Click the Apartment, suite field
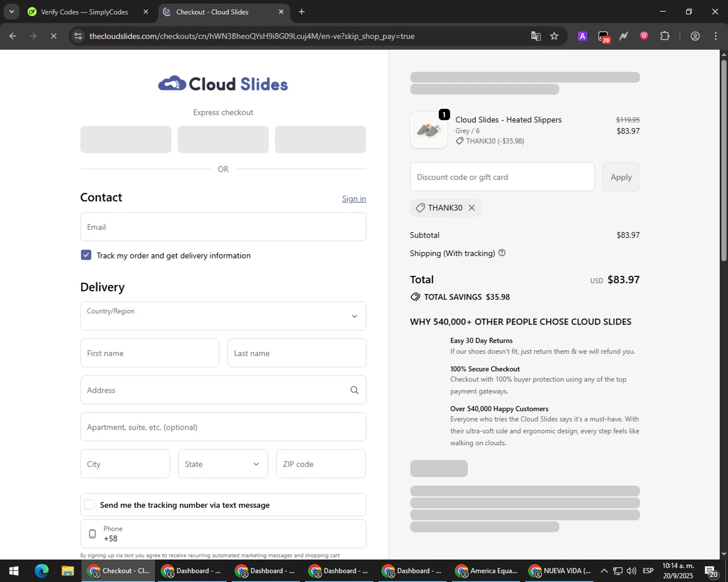Screen dimensions: 728x582 [223, 427]
